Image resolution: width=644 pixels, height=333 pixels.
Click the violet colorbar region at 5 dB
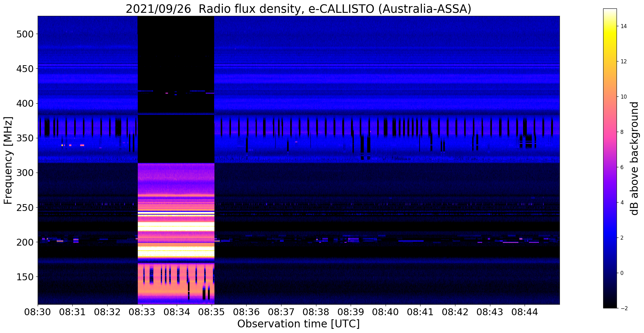(610, 185)
